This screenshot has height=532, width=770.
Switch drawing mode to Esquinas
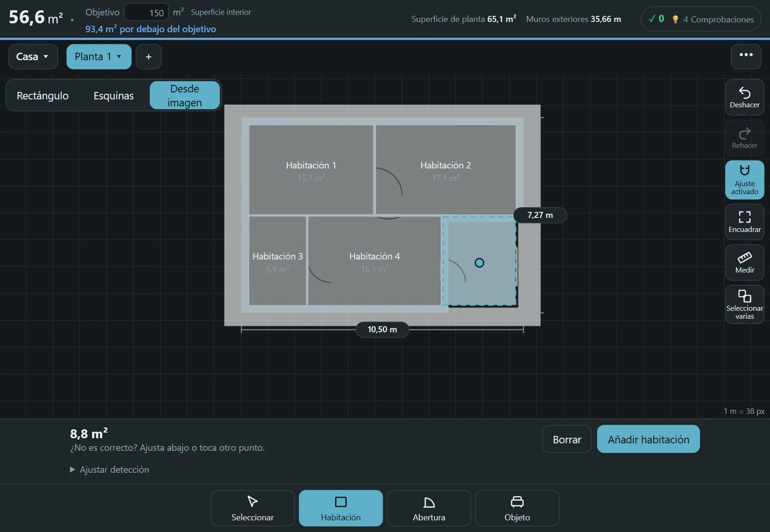click(113, 96)
